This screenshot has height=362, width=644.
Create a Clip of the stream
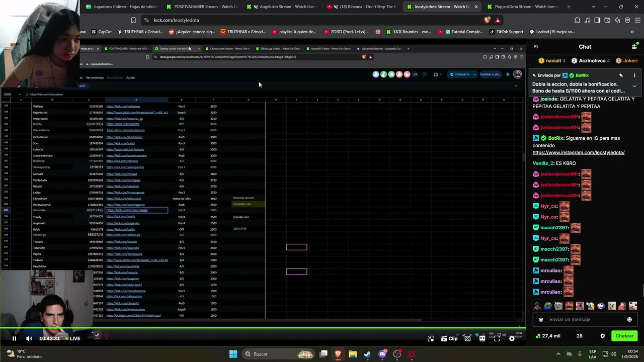[449, 338]
